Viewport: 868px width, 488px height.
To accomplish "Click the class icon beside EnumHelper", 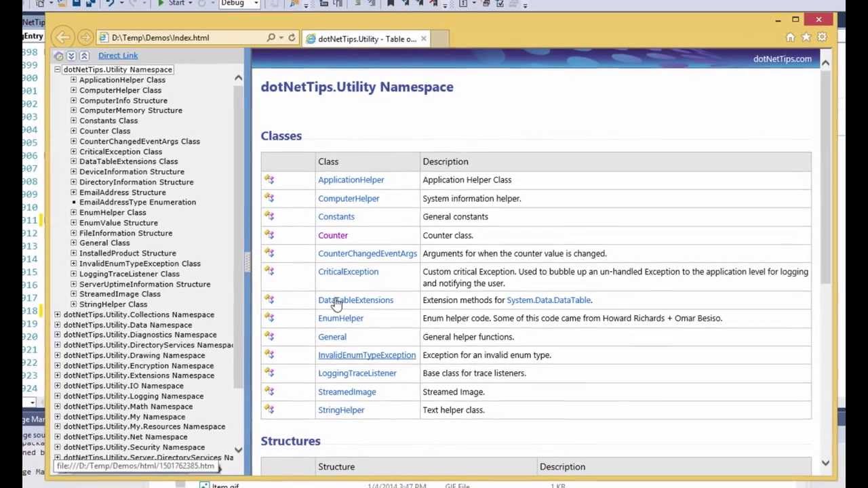I will coord(269,318).
